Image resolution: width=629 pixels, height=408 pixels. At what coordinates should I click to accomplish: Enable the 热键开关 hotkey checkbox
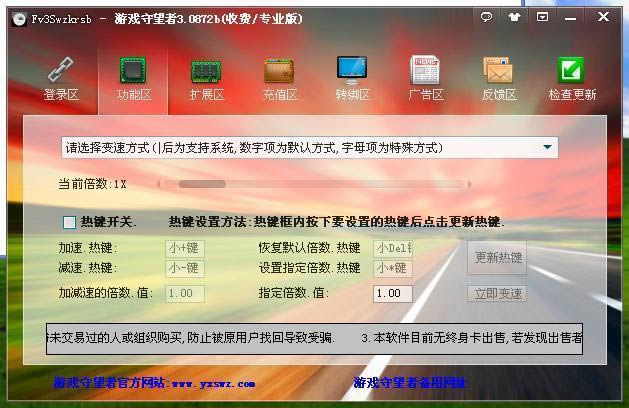click(69, 222)
